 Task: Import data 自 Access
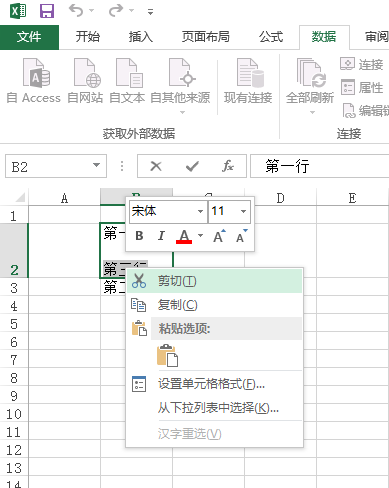point(34,81)
